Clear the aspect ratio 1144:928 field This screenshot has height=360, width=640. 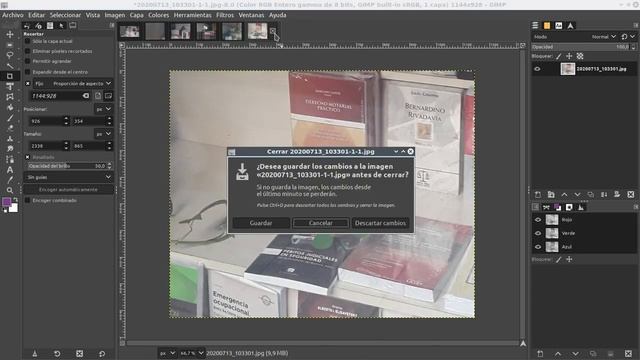point(86,96)
